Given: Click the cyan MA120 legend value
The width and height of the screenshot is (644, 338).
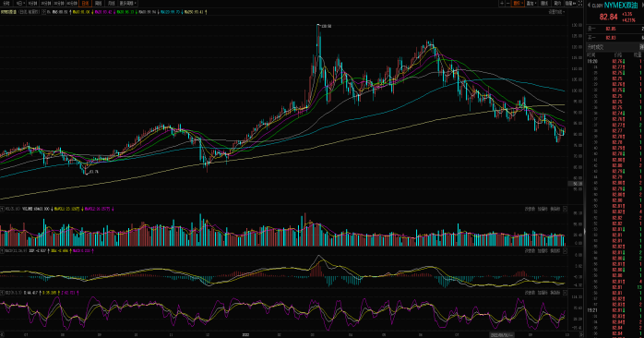Looking at the screenshot, I should [171, 12].
